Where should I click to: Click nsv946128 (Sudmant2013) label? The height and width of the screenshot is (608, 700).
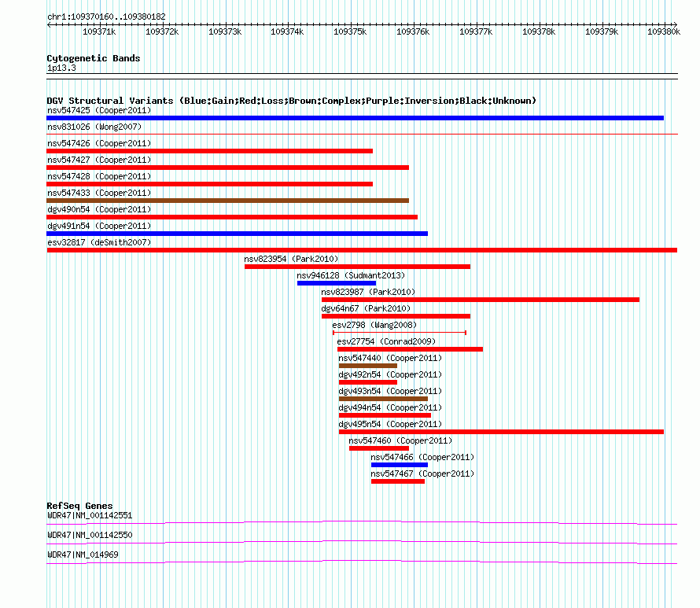click(x=351, y=275)
